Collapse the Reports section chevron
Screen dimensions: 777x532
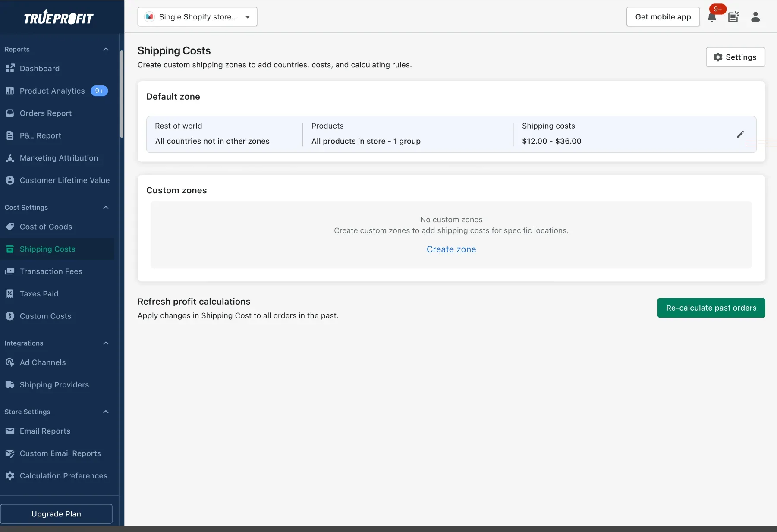tap(106, 49)
